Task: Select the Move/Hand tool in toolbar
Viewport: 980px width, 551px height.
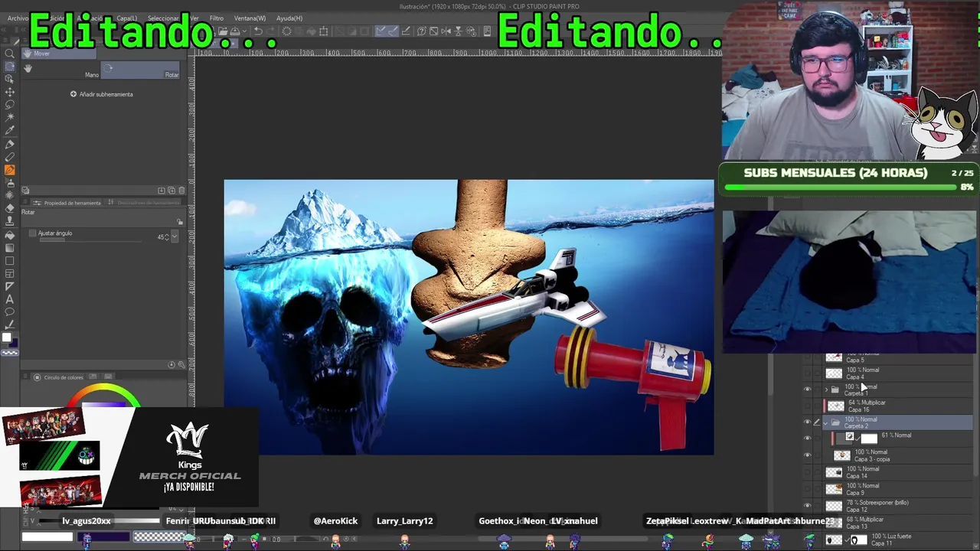Action: (10, 67)
